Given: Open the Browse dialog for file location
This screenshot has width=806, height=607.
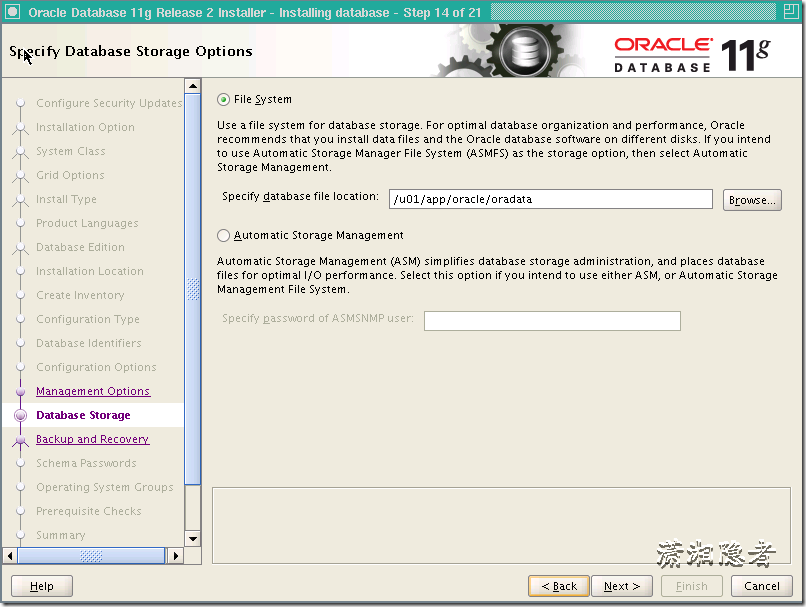Looking at the screenshot, I should coord(752,200).
